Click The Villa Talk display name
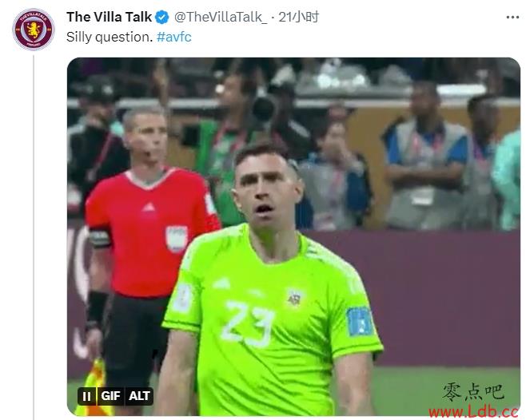 [109, 17]
